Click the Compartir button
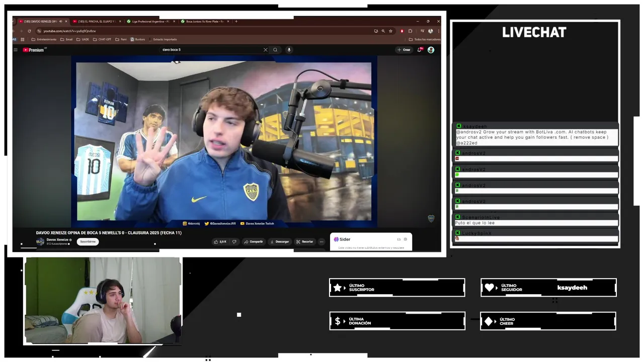Image resolution: width=644 pixels, height=362 pixels. tap(254, 242)
